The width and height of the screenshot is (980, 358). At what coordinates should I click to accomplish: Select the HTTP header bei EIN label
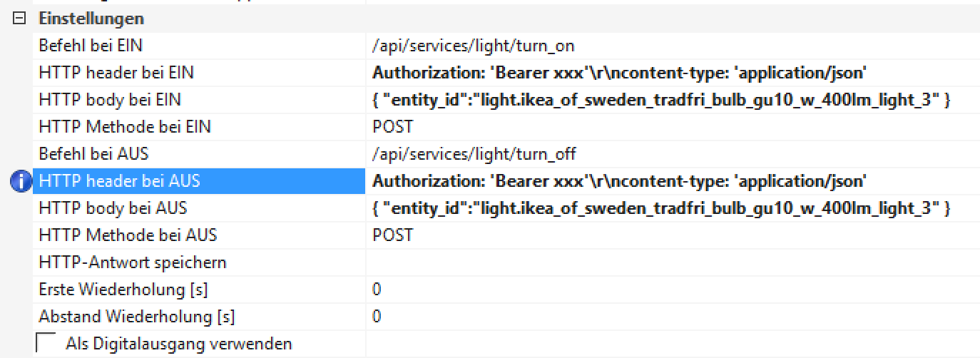pyautogui.click(x=116, y=73)
